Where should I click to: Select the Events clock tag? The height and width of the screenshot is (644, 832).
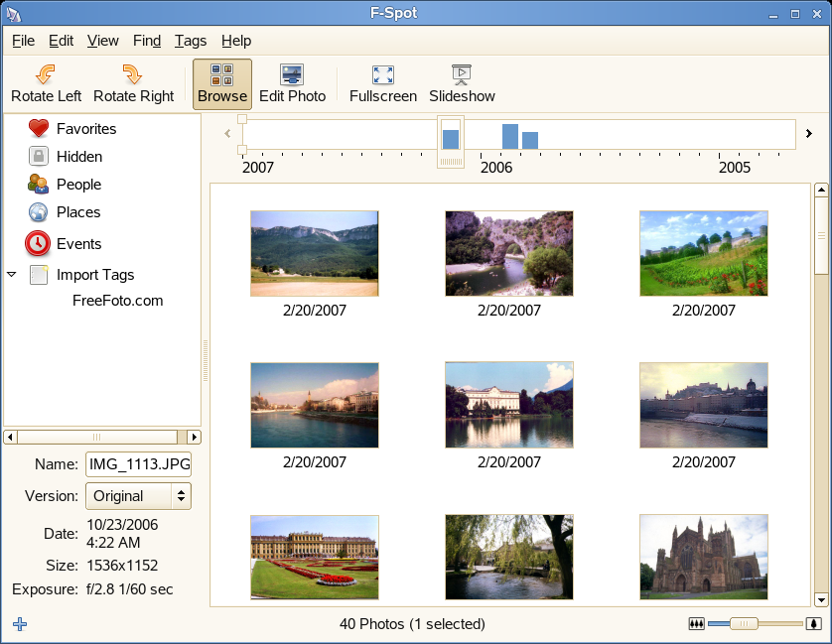click(38, 243)
